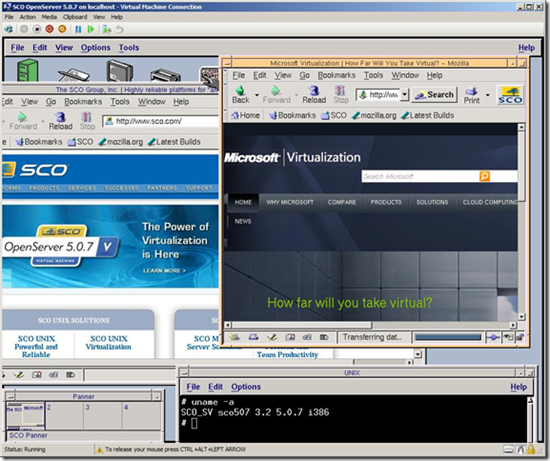
Task: Click the Revert arrow icon in VM toolbar
Action: coord(120,29)
